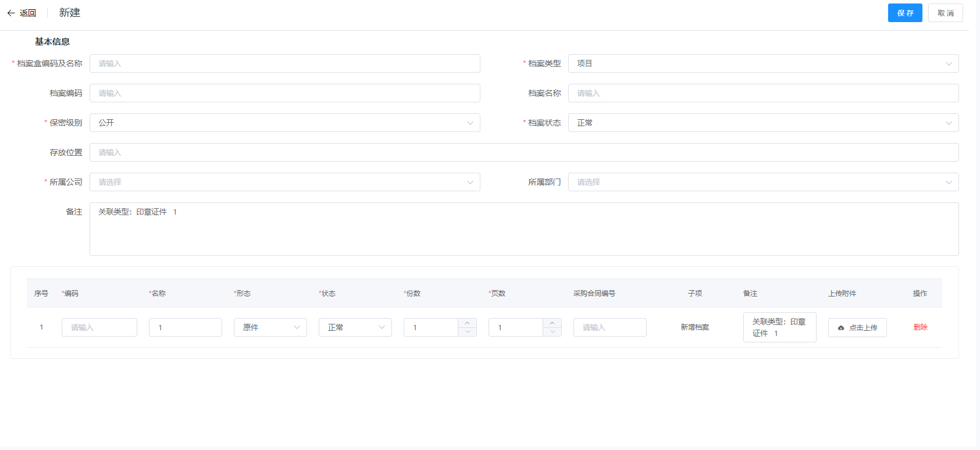Viewport: 980px width, 450px height.
Task: Click the red 删除 link in the row
Action: tap(920, 327)
